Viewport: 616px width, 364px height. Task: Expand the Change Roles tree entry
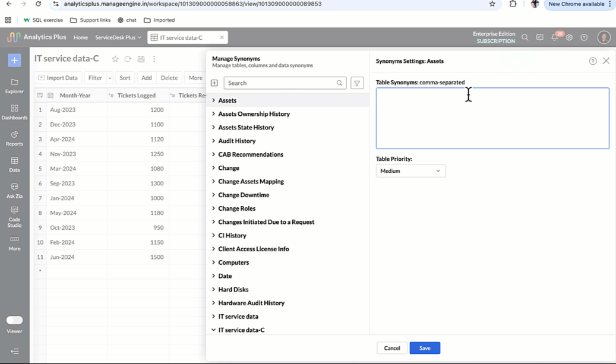(x=214, y=208)
